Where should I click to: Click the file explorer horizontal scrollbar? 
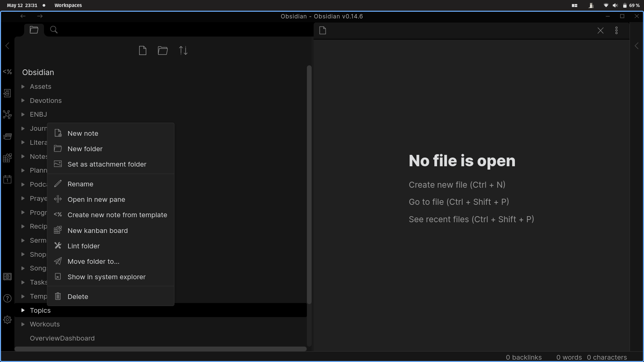click(x=160, y=349)
